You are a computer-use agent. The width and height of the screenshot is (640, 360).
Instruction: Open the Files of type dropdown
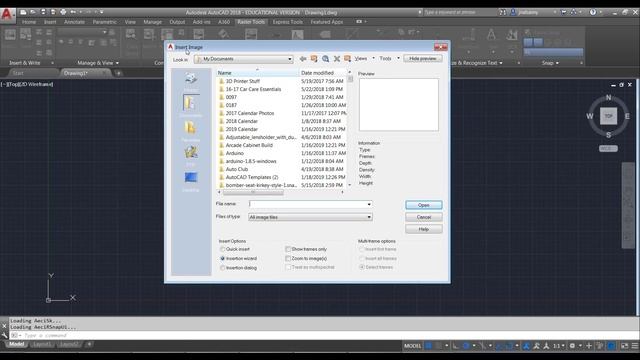click(310, 217)
